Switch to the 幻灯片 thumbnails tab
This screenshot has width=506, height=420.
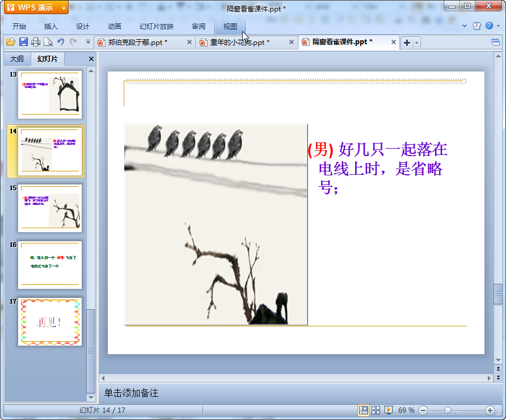pyautogui.click(x=48, y=59)
